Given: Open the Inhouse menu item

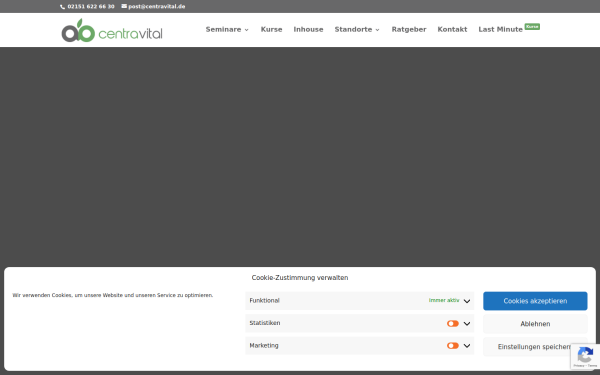Looking at the screenshot, I should (x=308, y=29).
